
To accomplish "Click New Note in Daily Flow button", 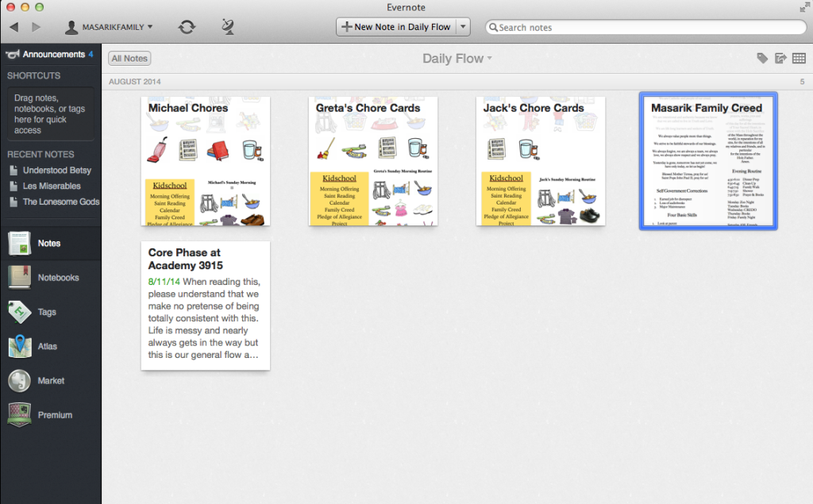I will pyautogui.click(x=396, y=27).
